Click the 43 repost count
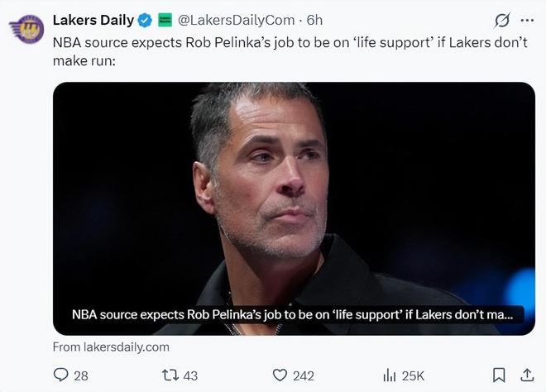546x392 pixels. 190,375
